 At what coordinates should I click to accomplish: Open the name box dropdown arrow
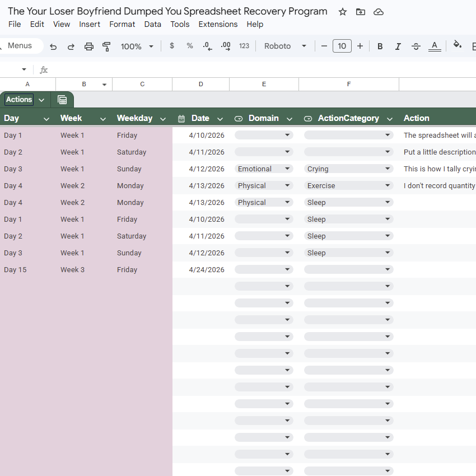tap(24, 69)
